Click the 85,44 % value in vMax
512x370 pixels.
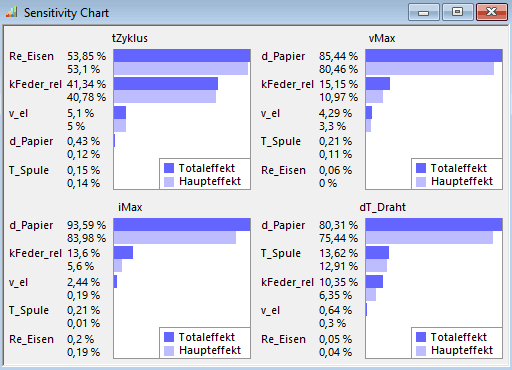338,56
